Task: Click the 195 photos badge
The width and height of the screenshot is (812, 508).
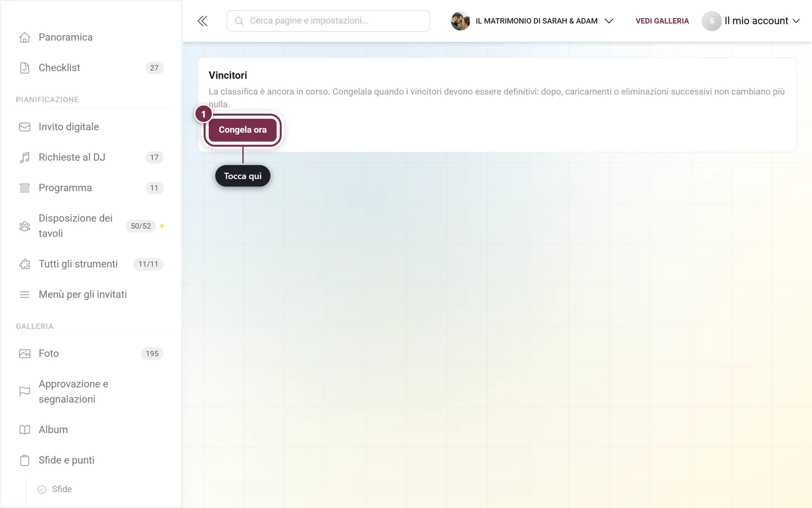Action: tap(152, 353)
